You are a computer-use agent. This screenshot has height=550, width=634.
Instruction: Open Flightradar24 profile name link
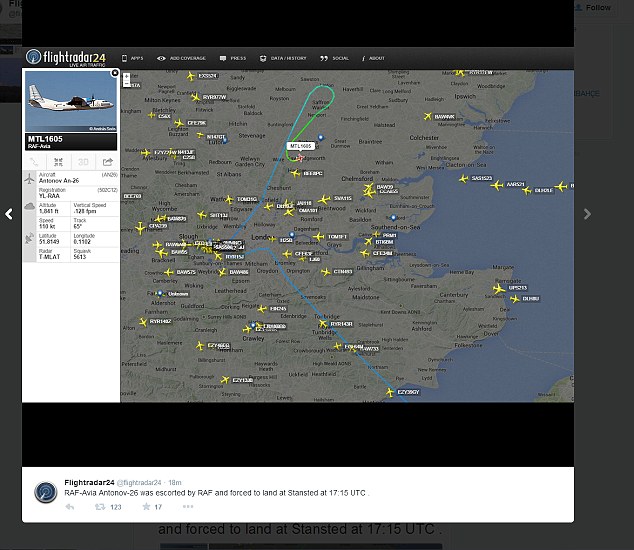click(89, 482)
